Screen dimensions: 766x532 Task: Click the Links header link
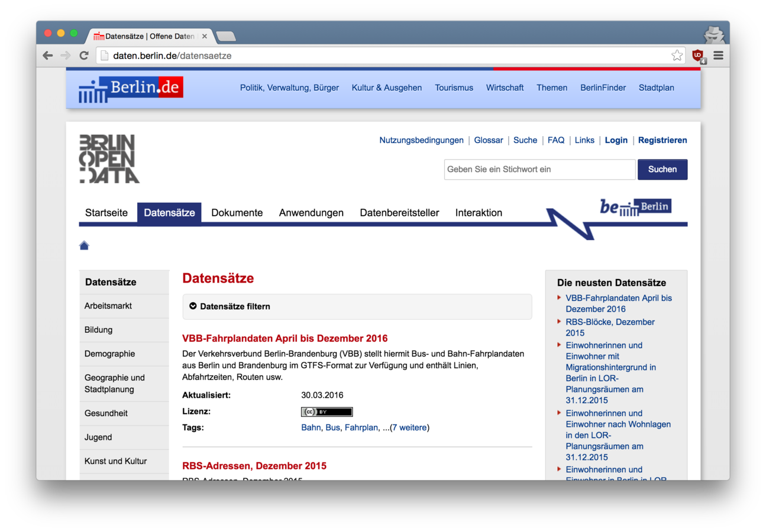(x=584, y=141)
